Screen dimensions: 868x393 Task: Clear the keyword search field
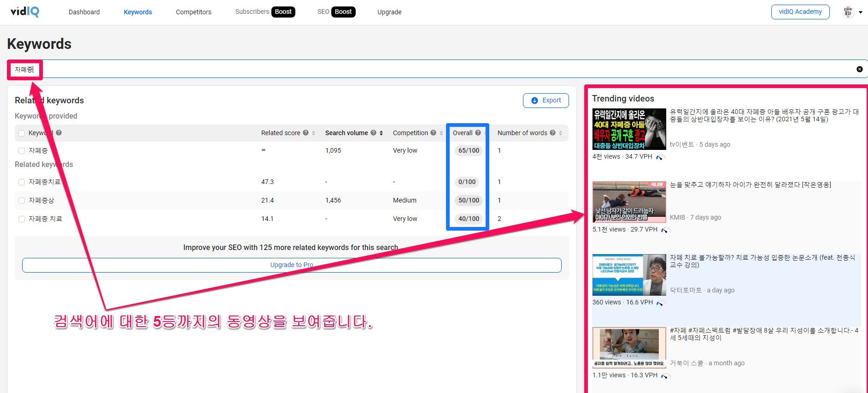860,69
